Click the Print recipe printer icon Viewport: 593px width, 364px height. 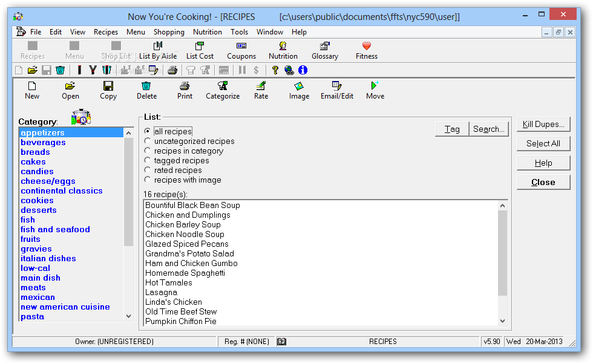click(x=185, y=86)
